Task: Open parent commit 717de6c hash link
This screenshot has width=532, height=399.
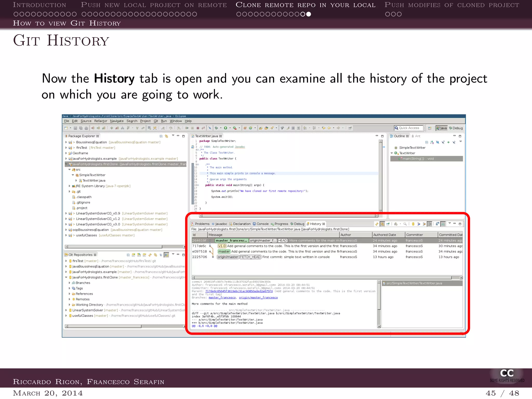Action: (239, 291)
